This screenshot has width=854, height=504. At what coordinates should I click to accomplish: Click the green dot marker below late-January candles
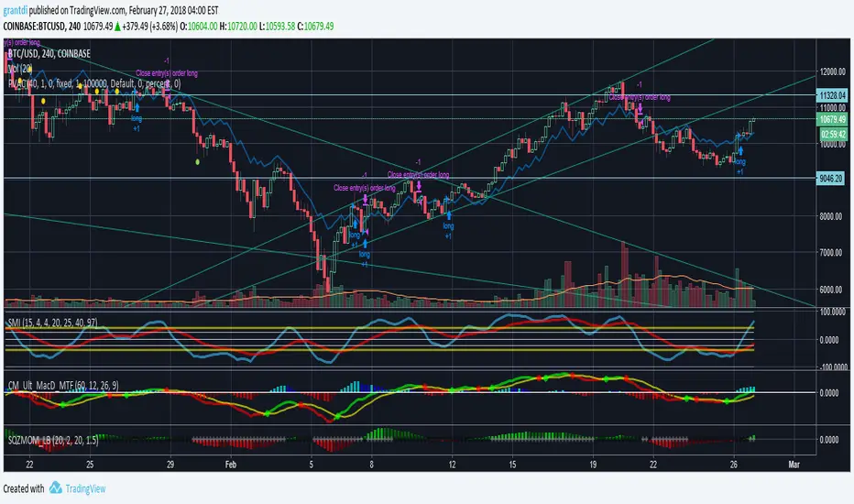click(197, 162)
